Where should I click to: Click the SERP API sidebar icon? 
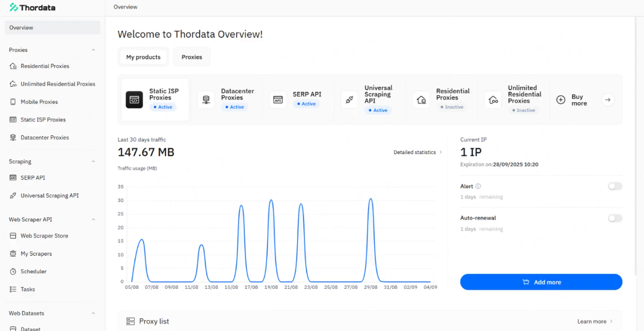[13, 178]
